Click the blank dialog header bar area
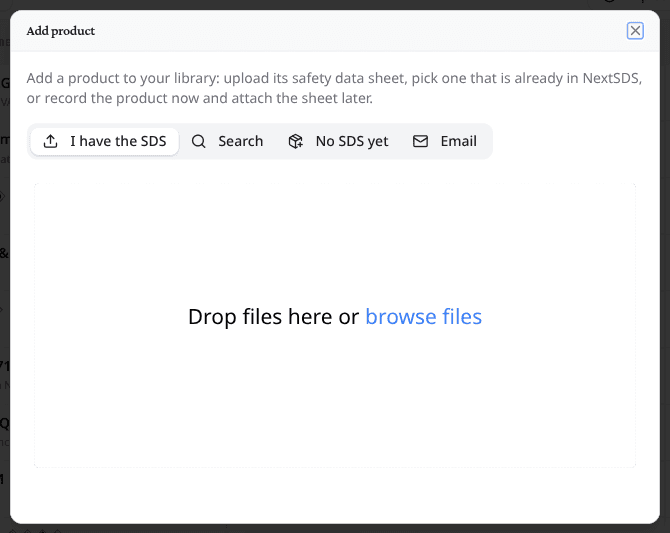Screen dimensions: 670x533 click(359, 31)
